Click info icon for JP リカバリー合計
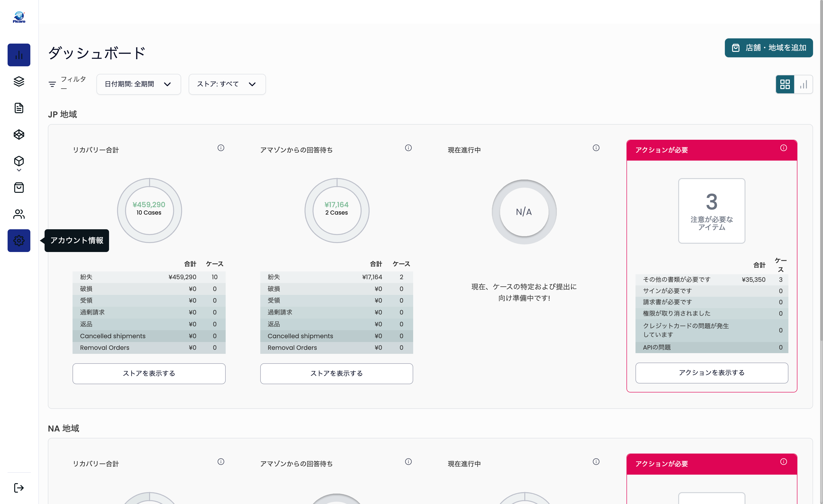Image resolution: width=823 pixels, height=504 pixels. tap(221, 148)
